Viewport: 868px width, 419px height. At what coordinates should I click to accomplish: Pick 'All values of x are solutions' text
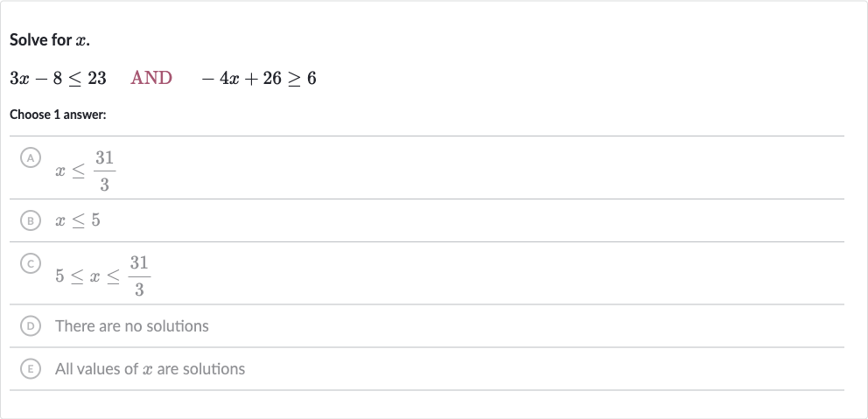tap(150, 368)
